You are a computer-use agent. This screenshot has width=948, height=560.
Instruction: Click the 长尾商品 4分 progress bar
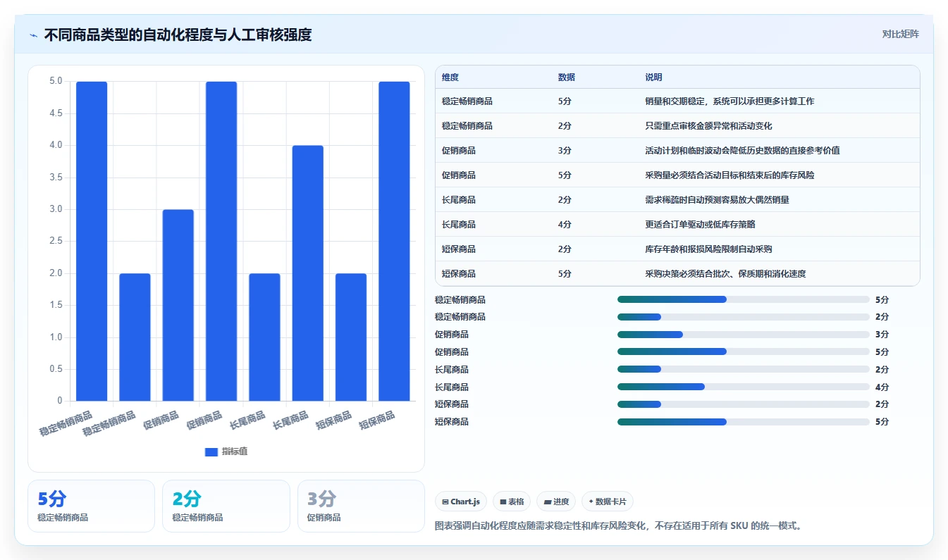(744, 387)
